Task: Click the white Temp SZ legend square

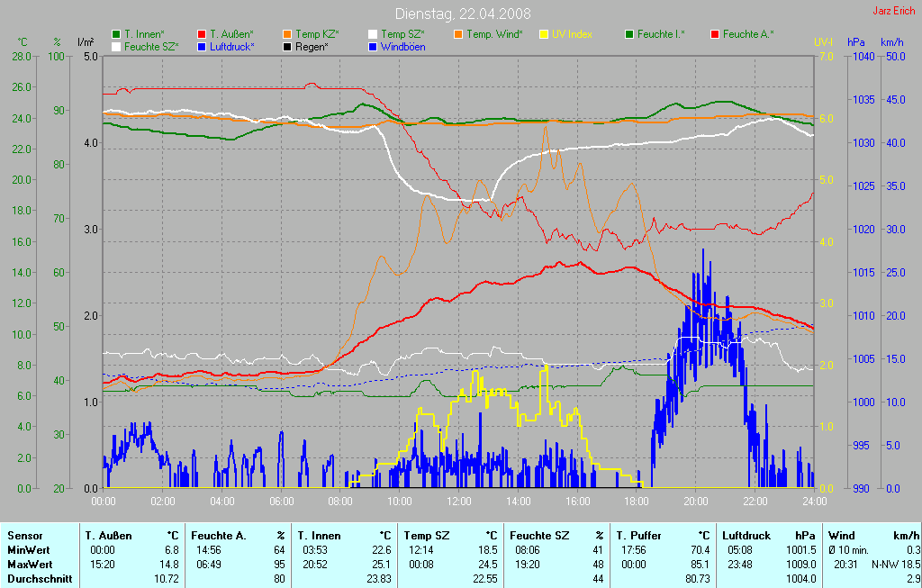Action: [x=373, y=34]
